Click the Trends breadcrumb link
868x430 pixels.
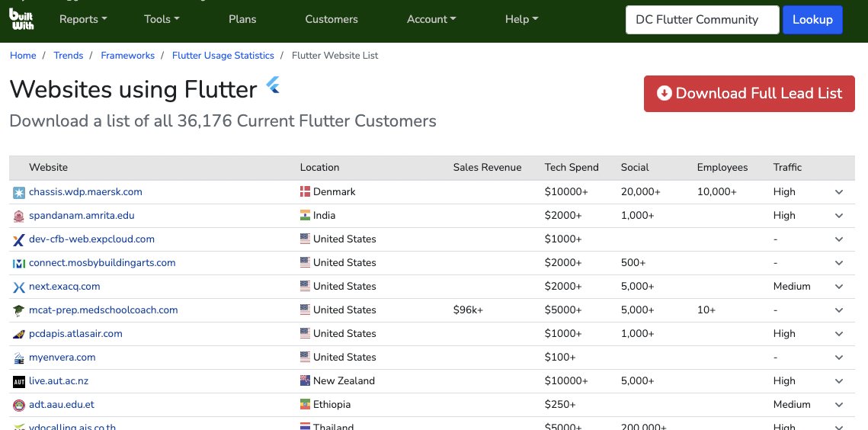68,56
